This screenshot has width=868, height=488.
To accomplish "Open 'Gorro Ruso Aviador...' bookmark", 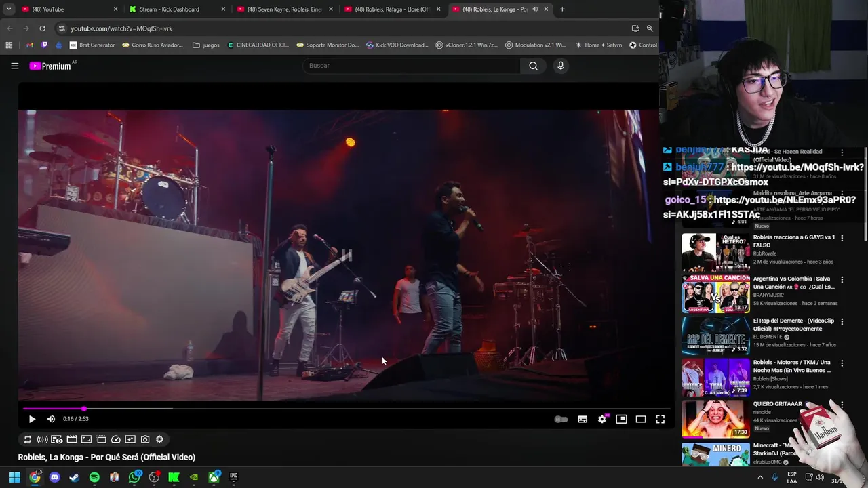I will pos(153,45).
